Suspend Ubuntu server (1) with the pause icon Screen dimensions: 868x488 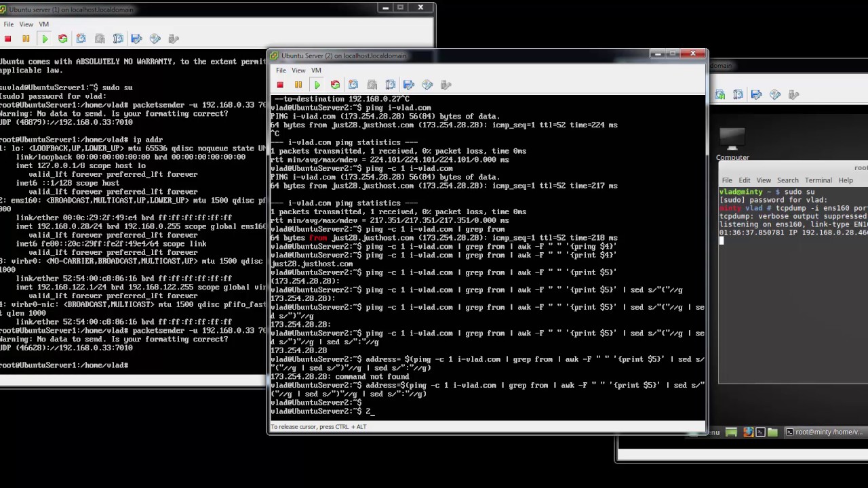(26, 39)
